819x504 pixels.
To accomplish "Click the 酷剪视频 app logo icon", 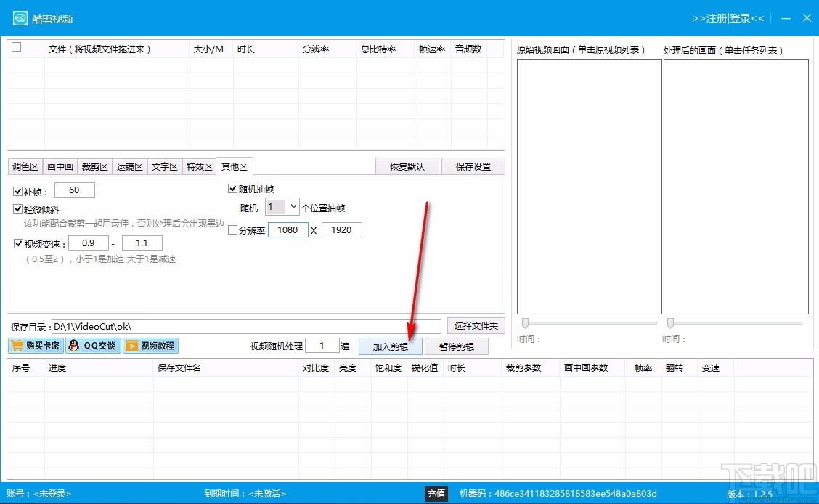I will [20, 18].
